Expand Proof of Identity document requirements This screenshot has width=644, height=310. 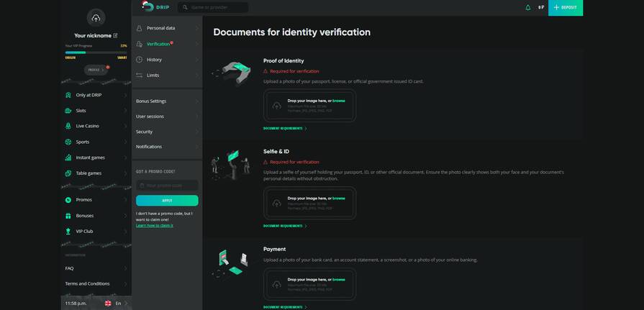[284, 129]
